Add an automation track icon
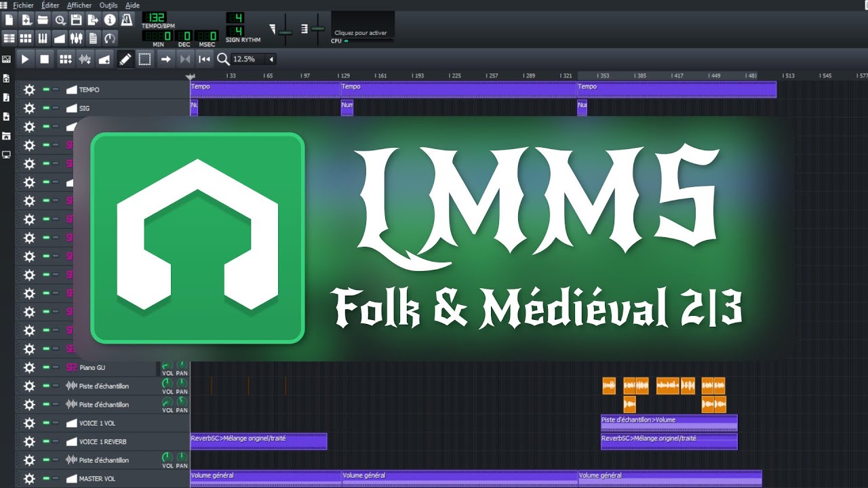 (104, 59)
